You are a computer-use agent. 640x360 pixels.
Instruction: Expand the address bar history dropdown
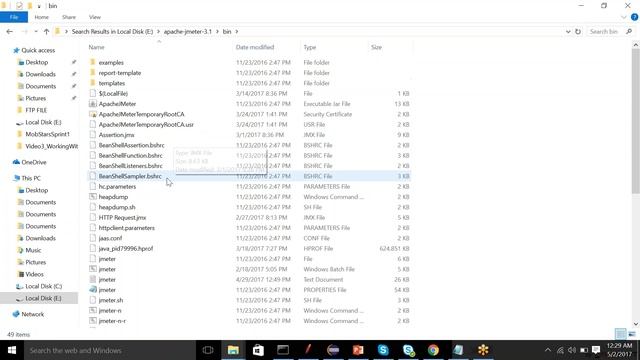pos(568,31)
